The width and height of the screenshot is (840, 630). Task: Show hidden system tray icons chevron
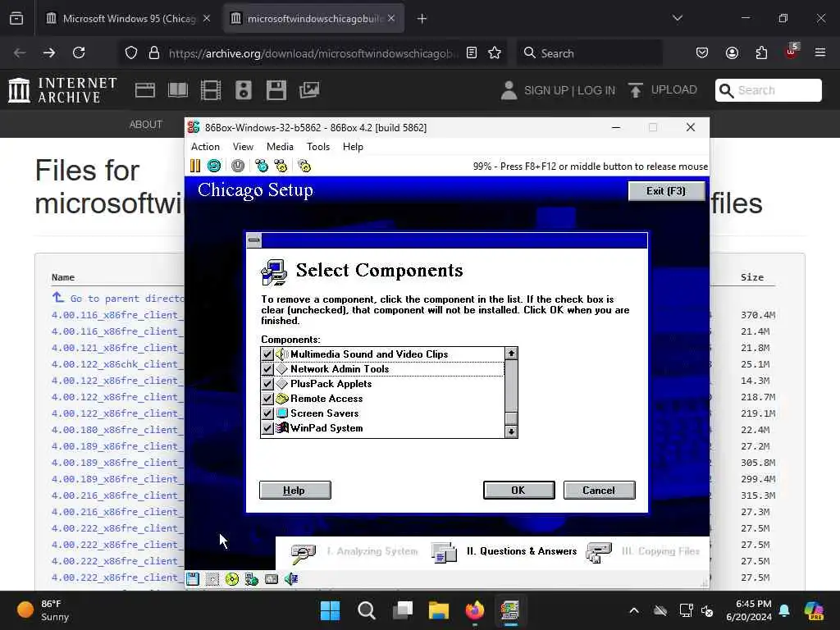pyautogui.click(x=634, y=610)
